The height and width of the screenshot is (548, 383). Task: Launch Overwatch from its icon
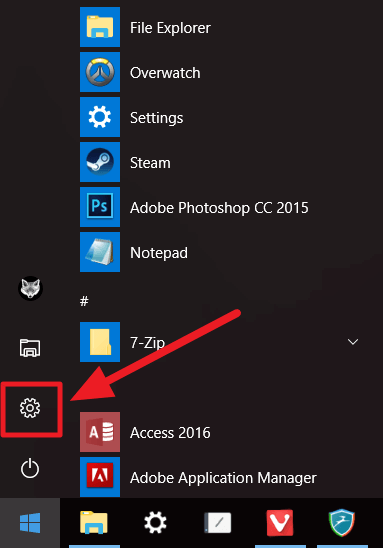100,72
